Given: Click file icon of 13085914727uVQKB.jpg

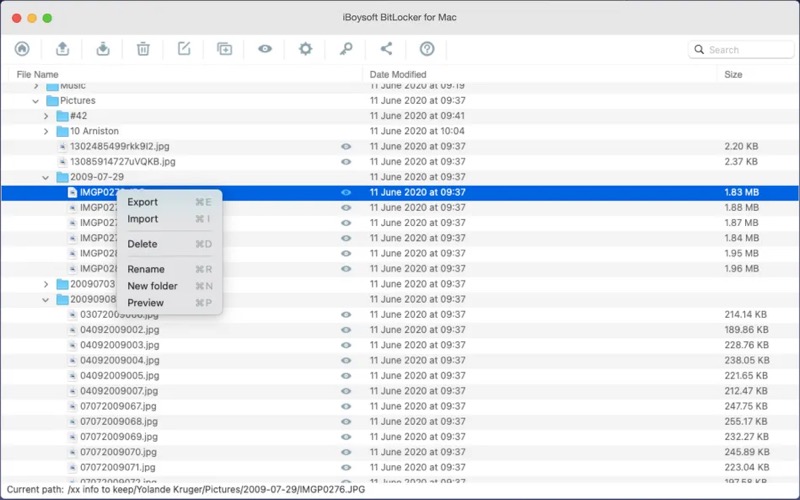Looking at the screenshot, I should pos(62,162).
